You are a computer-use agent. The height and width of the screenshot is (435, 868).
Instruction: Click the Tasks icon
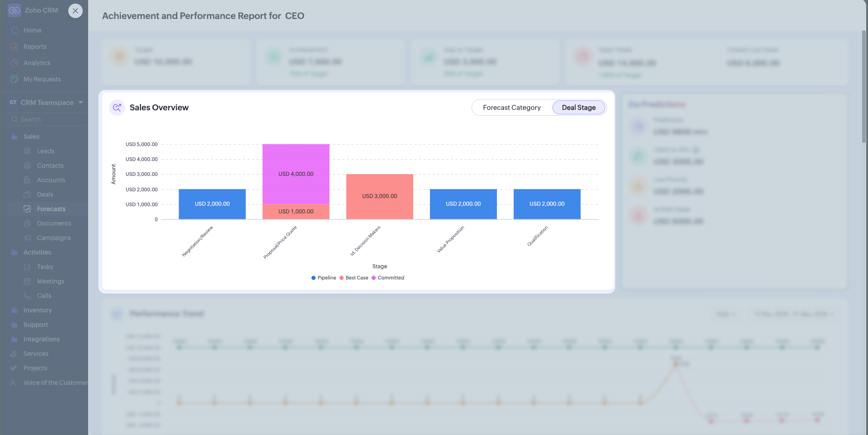click(x=27, y=267)
